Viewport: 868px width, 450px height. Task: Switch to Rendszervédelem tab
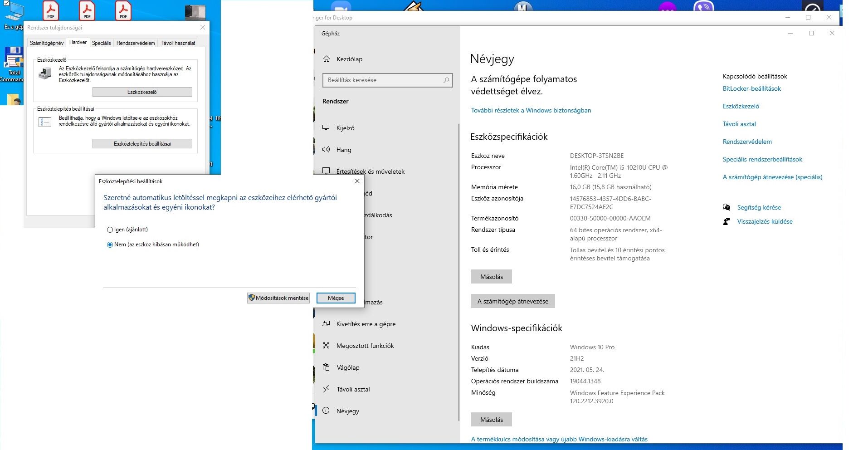pos(136,43)
